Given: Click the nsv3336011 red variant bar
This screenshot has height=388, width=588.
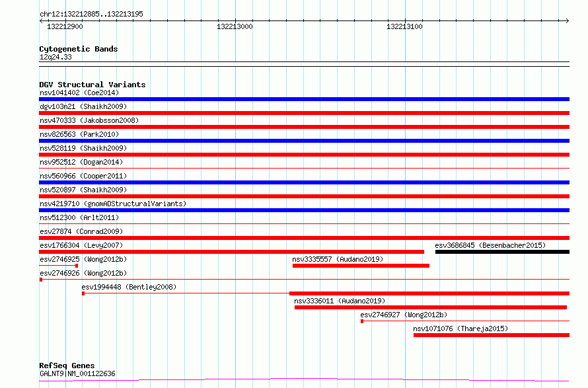Looking at the screenshot, I should click(x=431, y=307).
